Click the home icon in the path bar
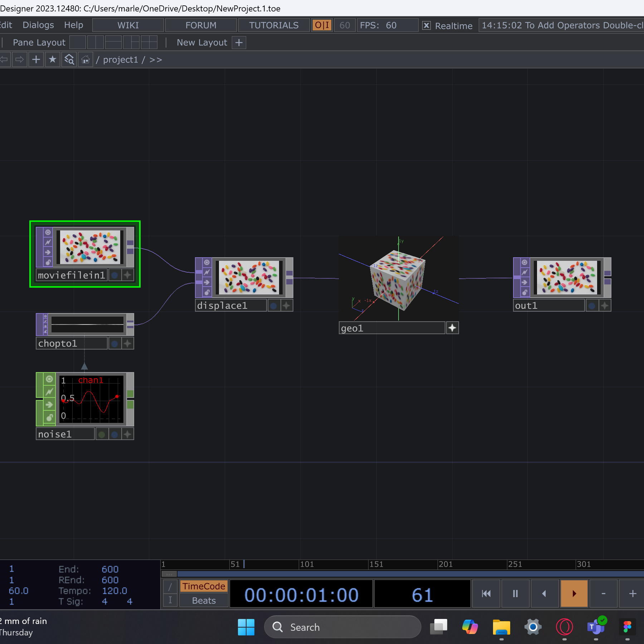The height and width of the screenshot is (644, 644). (86, 59)
